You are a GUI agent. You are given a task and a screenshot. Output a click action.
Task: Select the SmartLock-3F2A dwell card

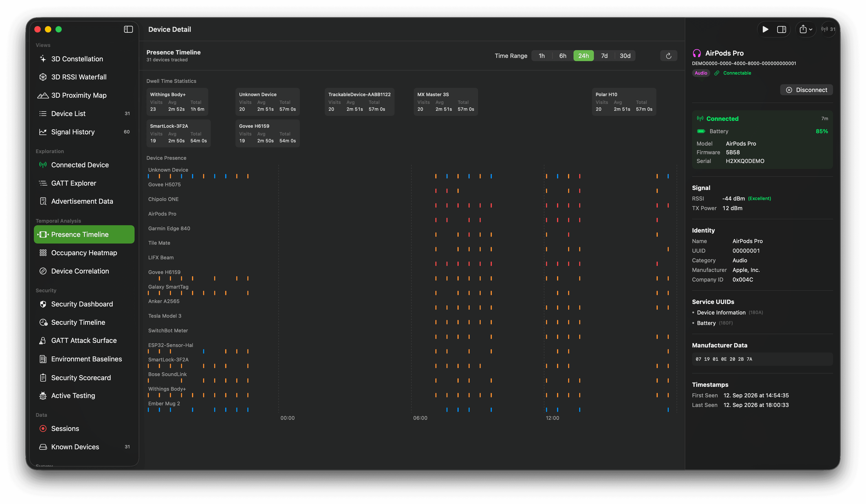178,133
